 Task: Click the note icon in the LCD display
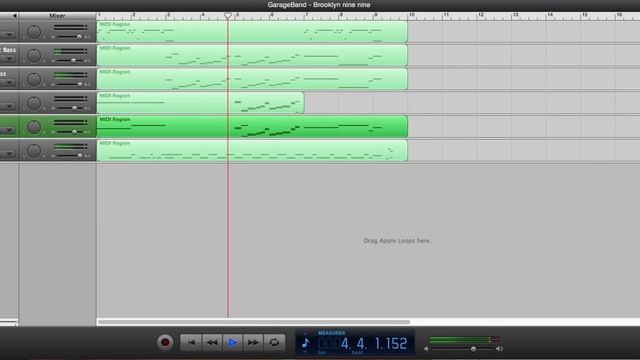click(305, 343)
